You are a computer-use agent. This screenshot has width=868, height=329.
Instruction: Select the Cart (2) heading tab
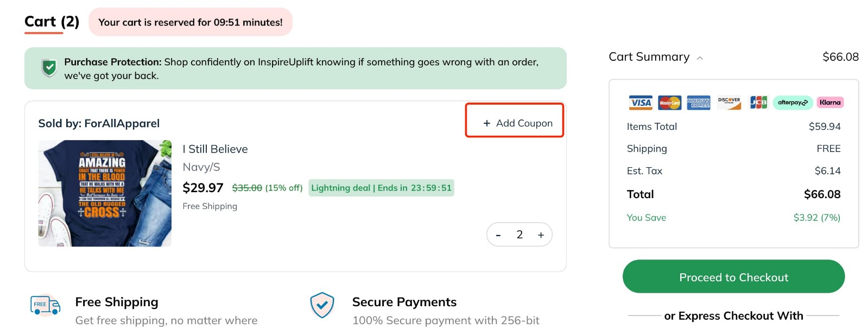tap(51, 22)
